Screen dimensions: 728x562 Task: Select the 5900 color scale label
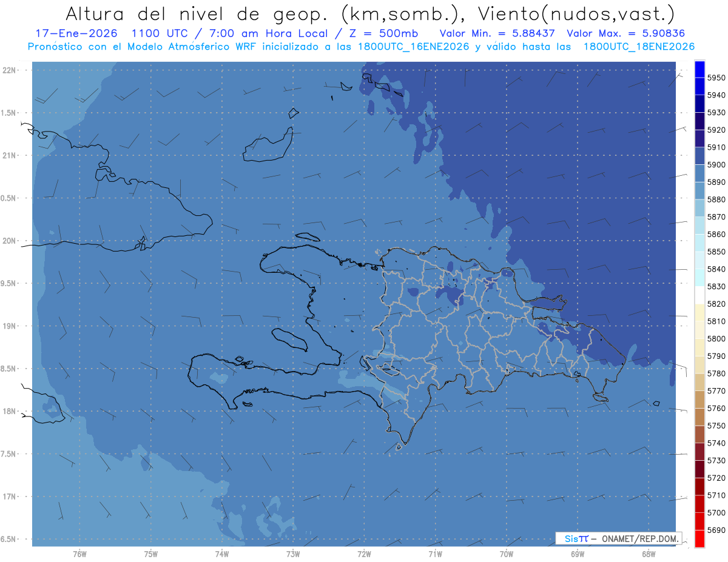click(716, 165)
